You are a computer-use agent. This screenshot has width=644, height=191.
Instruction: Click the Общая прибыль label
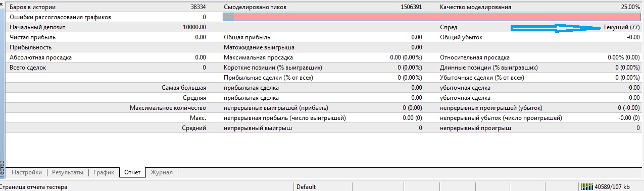pyautogui.click(x=247, y=37)
